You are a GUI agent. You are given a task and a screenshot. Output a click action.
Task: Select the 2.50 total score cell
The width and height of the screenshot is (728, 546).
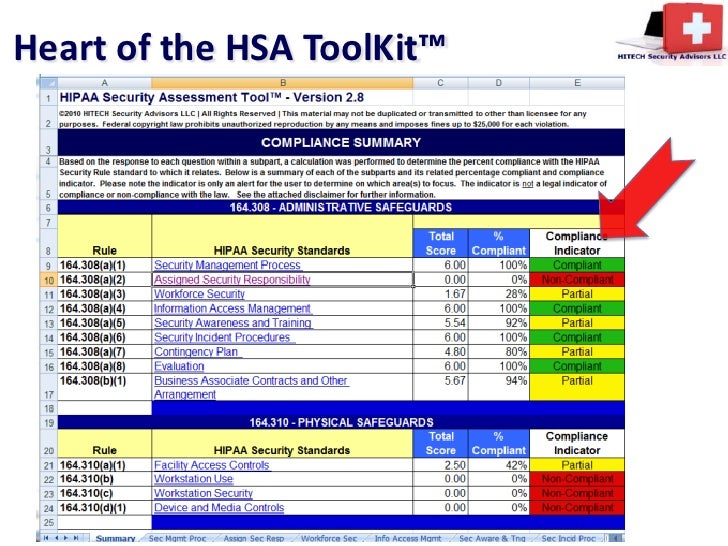click(441, 465)
